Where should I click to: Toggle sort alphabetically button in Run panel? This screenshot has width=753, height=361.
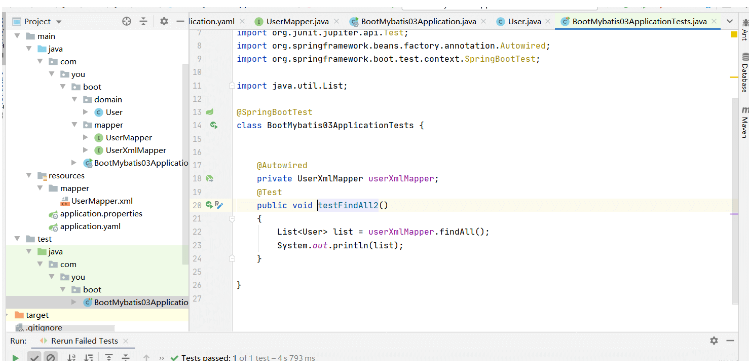click(72, 358)
